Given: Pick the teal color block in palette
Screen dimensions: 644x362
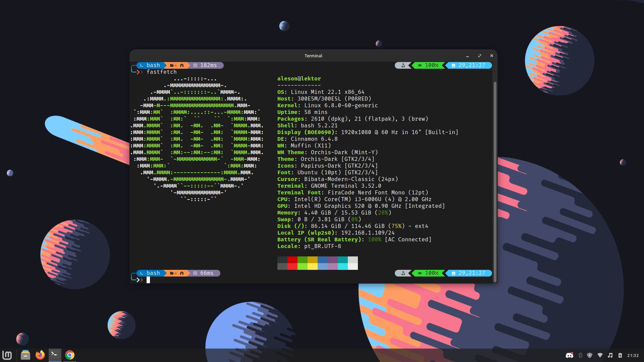Looking at the screenshot, I should coord(343,260).
